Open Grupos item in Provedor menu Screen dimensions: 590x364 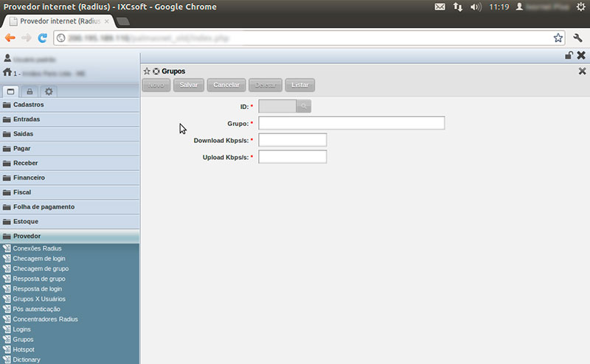[x=23, y=340]
